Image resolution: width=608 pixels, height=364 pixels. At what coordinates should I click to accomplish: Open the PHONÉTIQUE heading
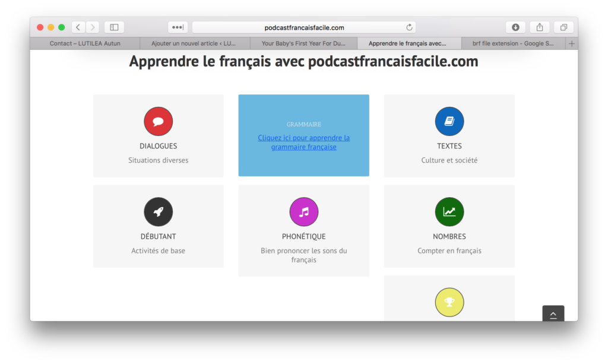[x=304, y=236]
